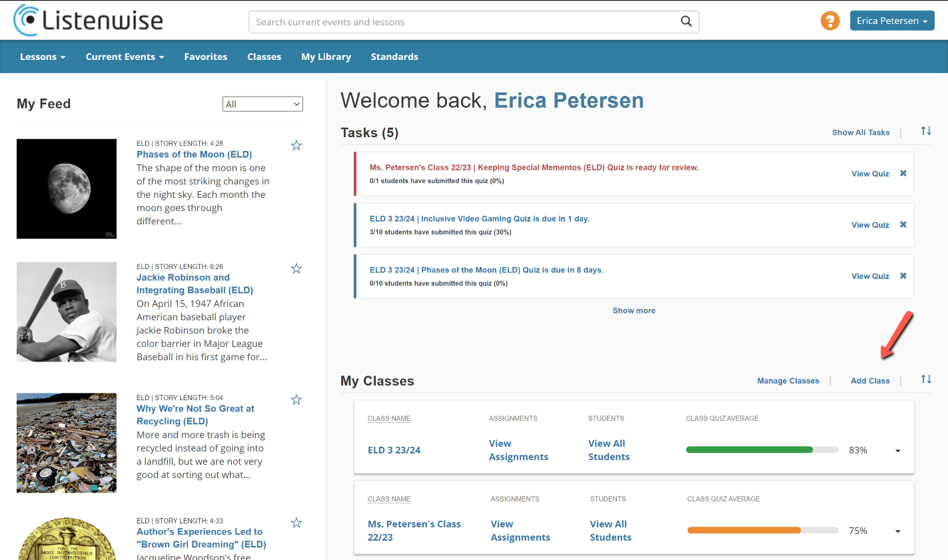
Task: Expand the ELD 3 23/24 class row caret
Action: coord(898,451)
